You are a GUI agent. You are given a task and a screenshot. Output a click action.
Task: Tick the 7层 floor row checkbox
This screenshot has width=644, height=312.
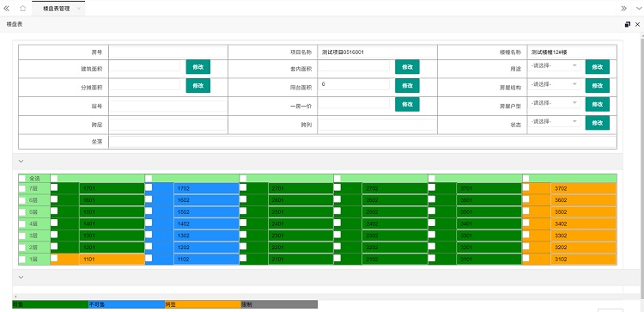[x=21, y=188]
